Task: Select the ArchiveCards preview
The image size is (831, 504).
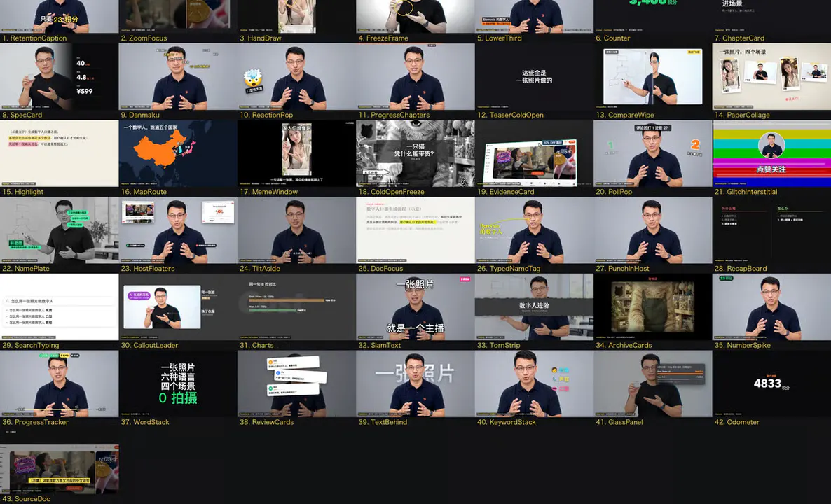Action: [653, 307]
